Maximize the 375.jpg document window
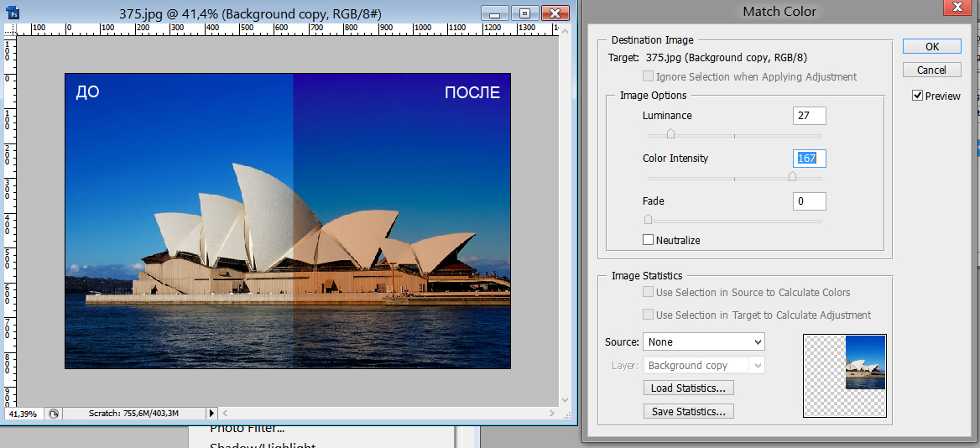This screenshot has width=980, height=448. coord(525,13)
